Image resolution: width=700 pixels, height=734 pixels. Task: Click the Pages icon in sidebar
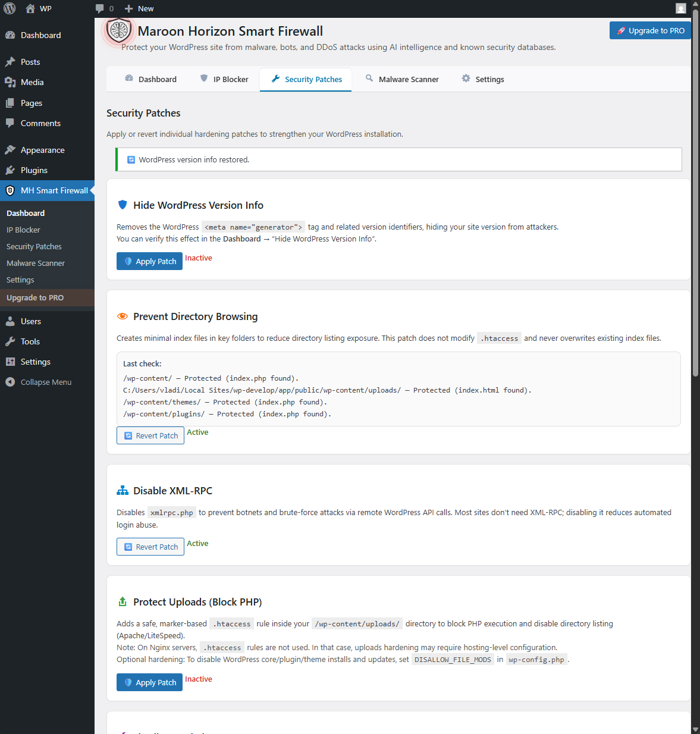(x=10, y=103)
